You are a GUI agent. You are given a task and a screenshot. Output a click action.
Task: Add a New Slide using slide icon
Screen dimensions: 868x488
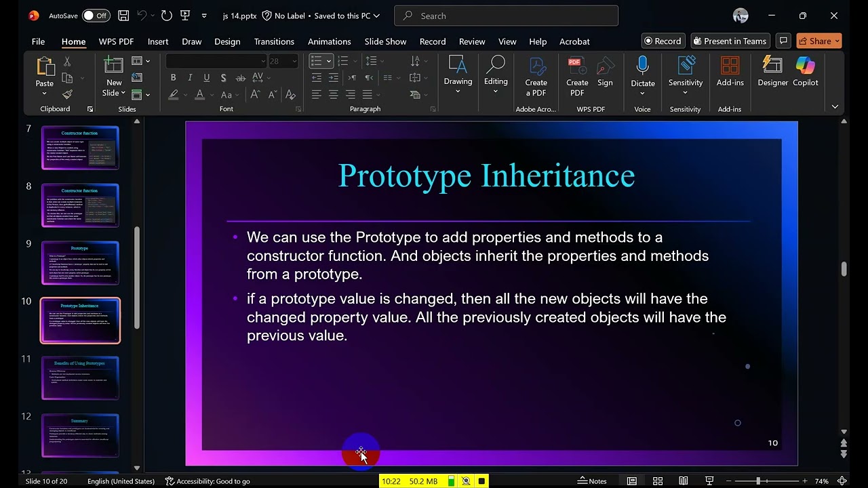click(113, 66)
